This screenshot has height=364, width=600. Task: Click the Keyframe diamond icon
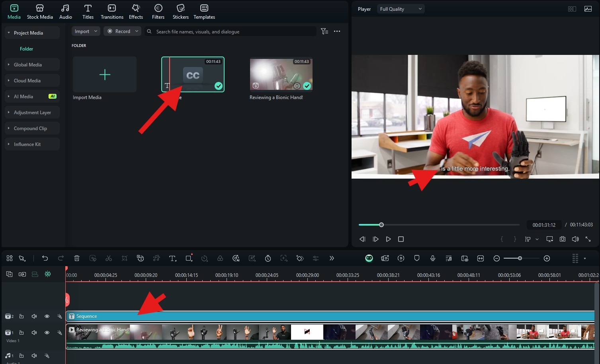[x=300, y=258]
